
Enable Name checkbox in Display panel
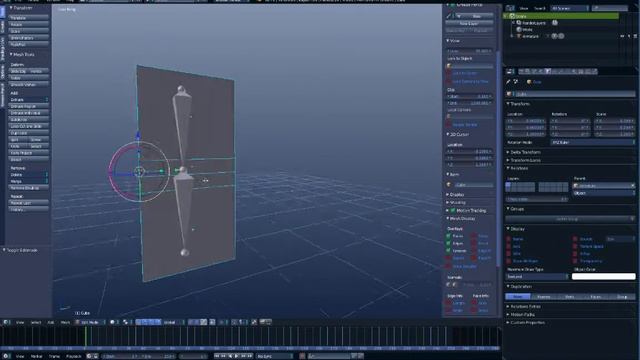(x=509, y=239)
